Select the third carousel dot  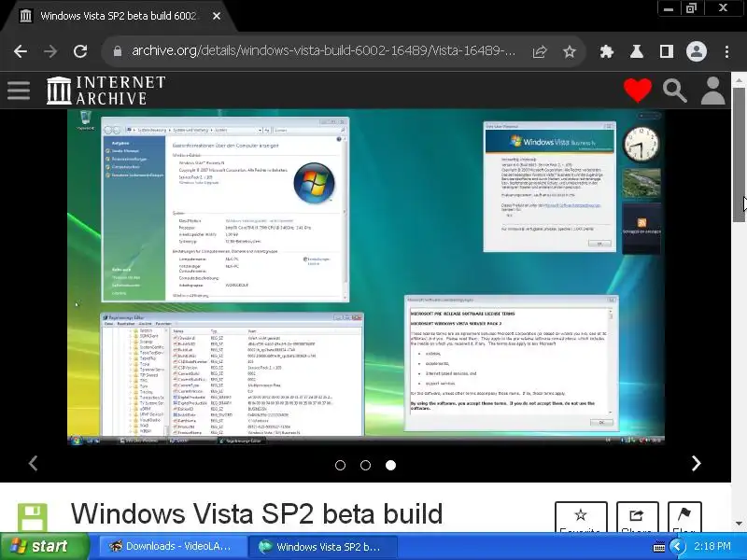tap(390, 465)
